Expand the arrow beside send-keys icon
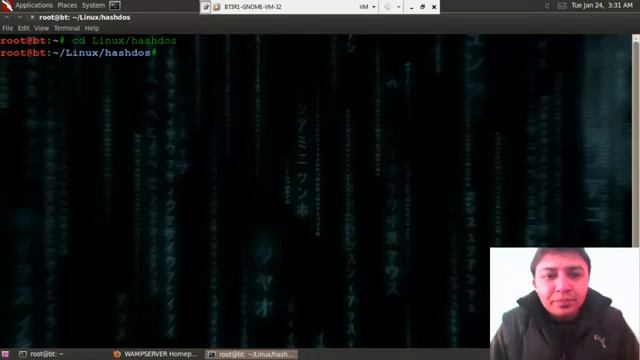640x360 pixels. pyautogui.click(x=398, y=7)
